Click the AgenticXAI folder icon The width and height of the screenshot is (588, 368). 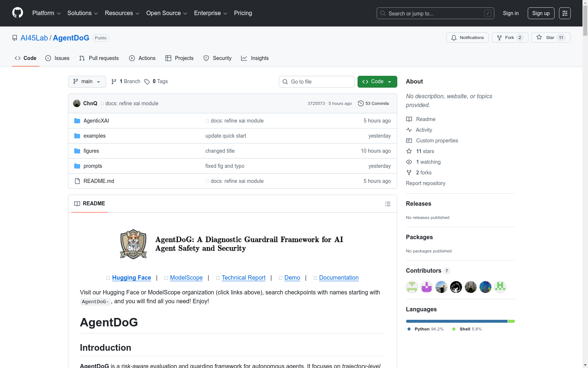(x=77, y=121)
